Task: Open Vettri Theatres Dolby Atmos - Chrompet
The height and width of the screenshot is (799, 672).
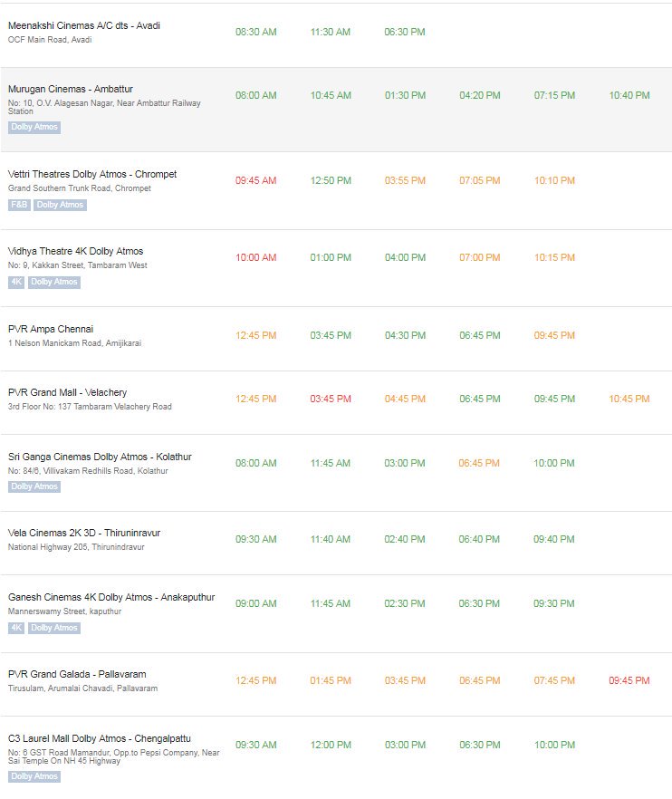Action: click(x=92, y=174)
